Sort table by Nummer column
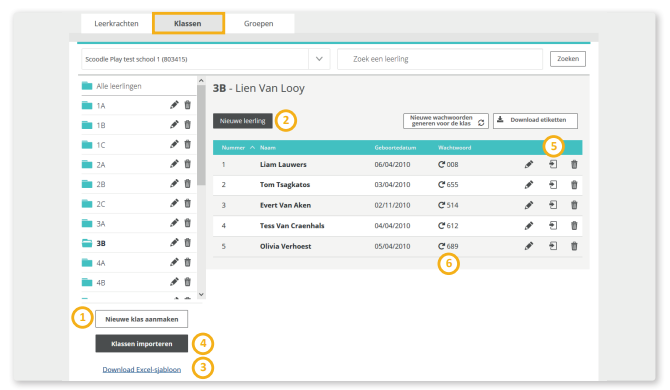670x390 pixels. pos(238,147)
